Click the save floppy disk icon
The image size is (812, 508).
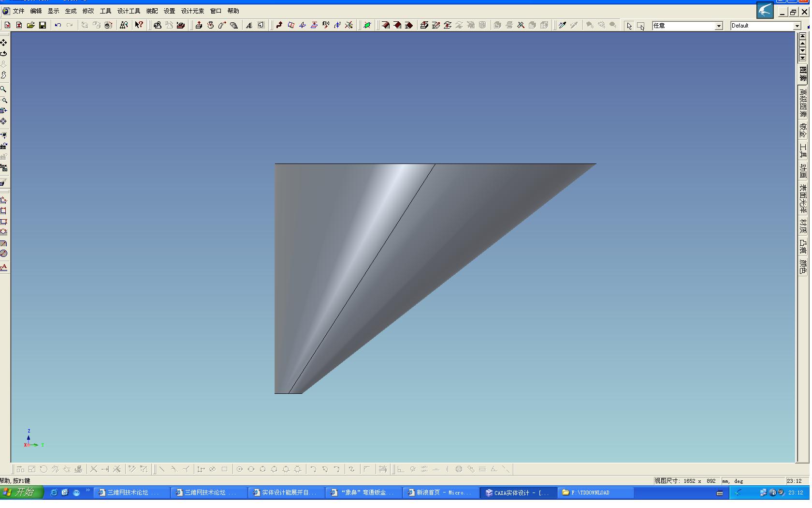[43, 25]
